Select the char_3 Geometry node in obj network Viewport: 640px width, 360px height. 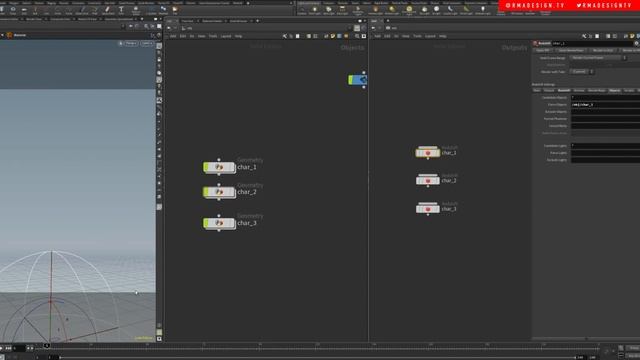coord(220,223)
